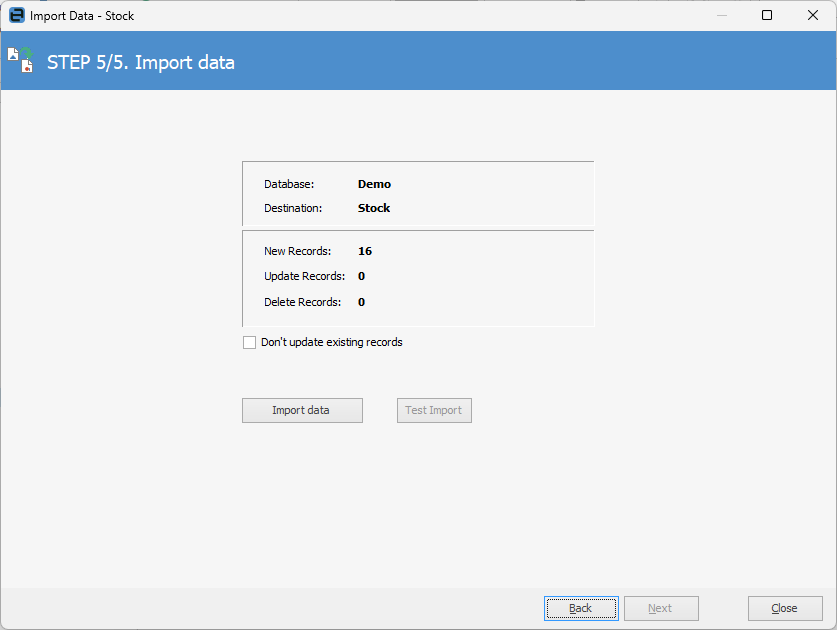Maximize the Import Data window
Image resolution: width=837 pixels, height=630 pixels.
coord(767,16)
